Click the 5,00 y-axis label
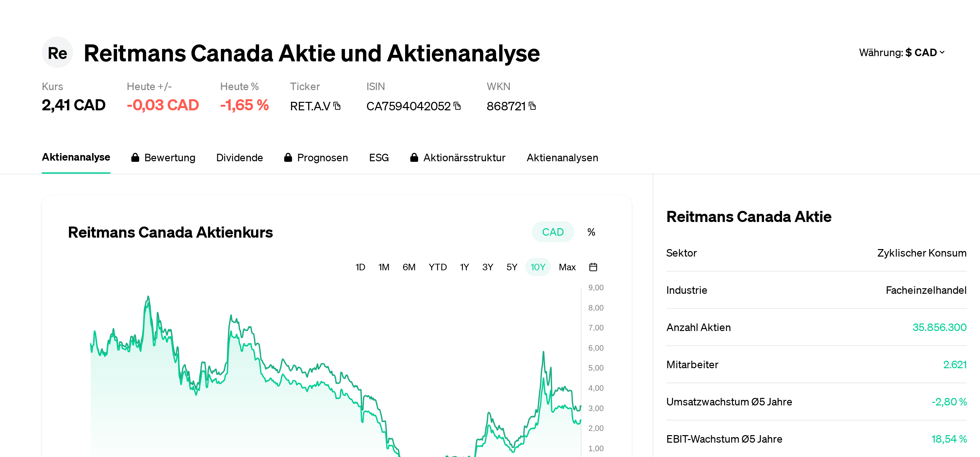This screenshot has width=980, height=457. (x=596, y=368)
